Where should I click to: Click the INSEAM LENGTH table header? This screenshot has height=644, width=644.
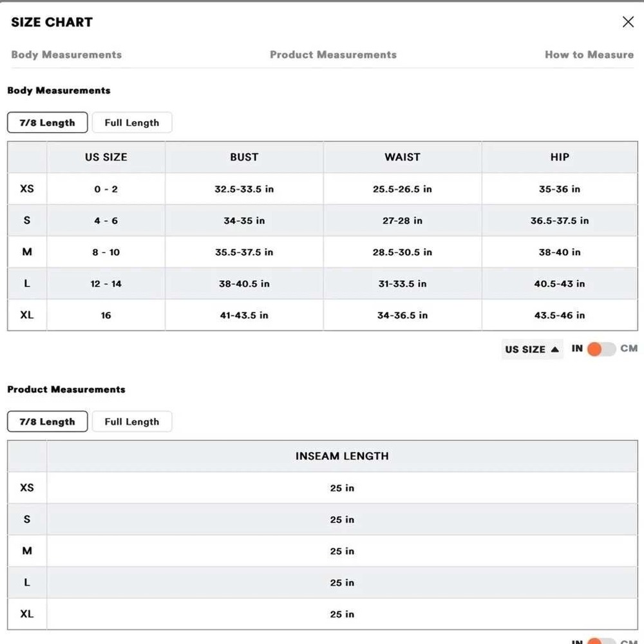tap(342, 456)
